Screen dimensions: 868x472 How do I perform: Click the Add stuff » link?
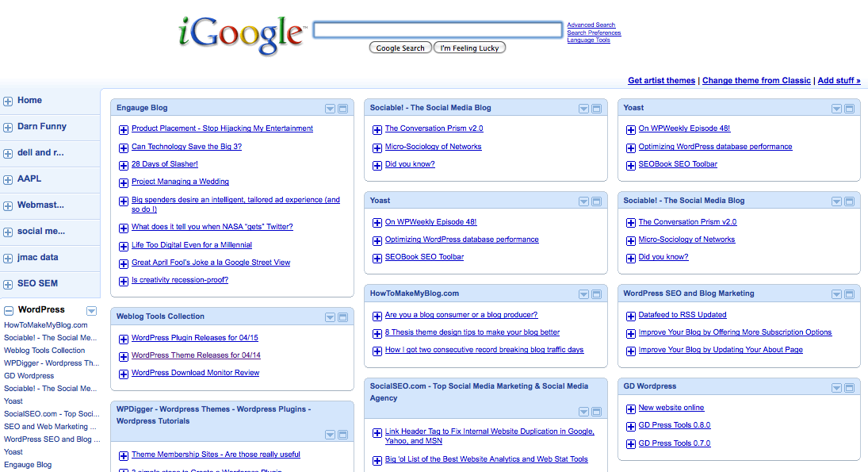pos(839,80)
